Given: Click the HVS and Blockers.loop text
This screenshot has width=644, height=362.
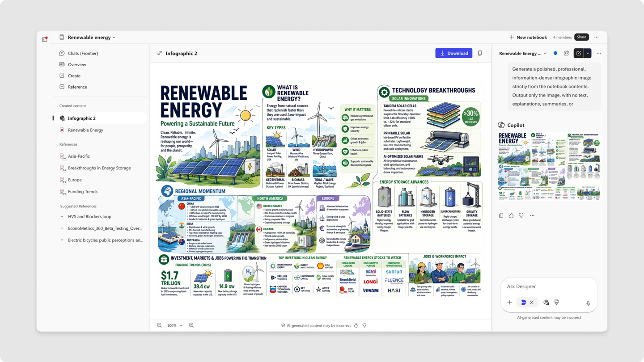Looking at the screenshot, I should (89, 216).
